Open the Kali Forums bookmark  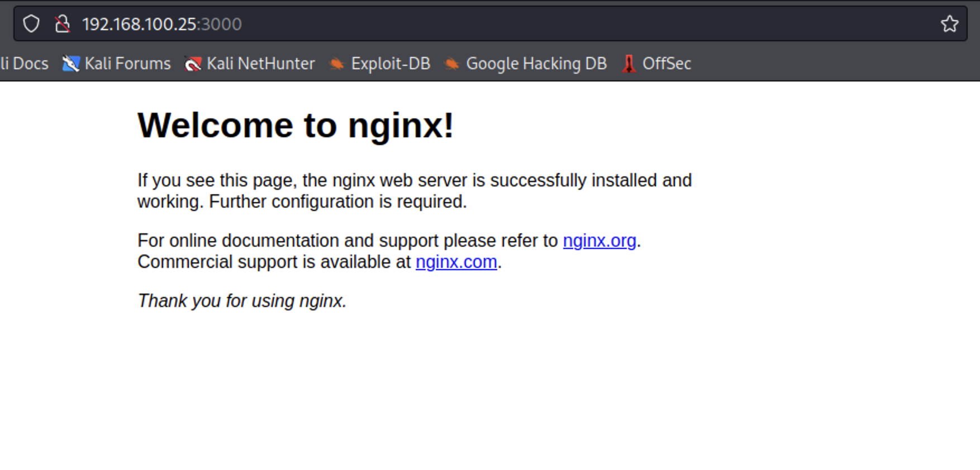tap(116, 64)
